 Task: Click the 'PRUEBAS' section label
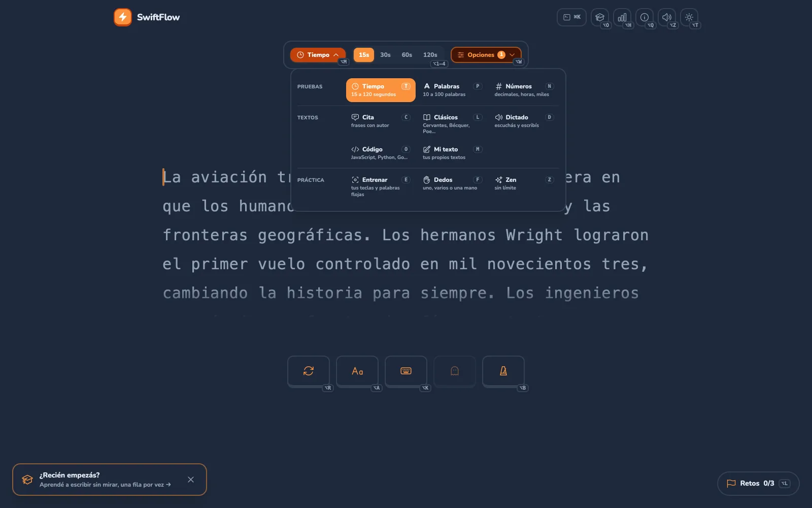pos(310,87)
